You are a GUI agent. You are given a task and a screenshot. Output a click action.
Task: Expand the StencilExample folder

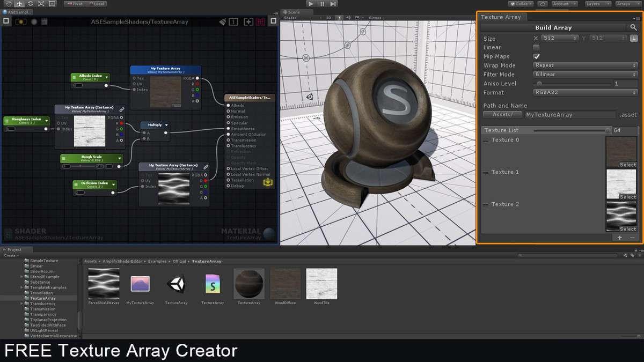tap(21, 277)
